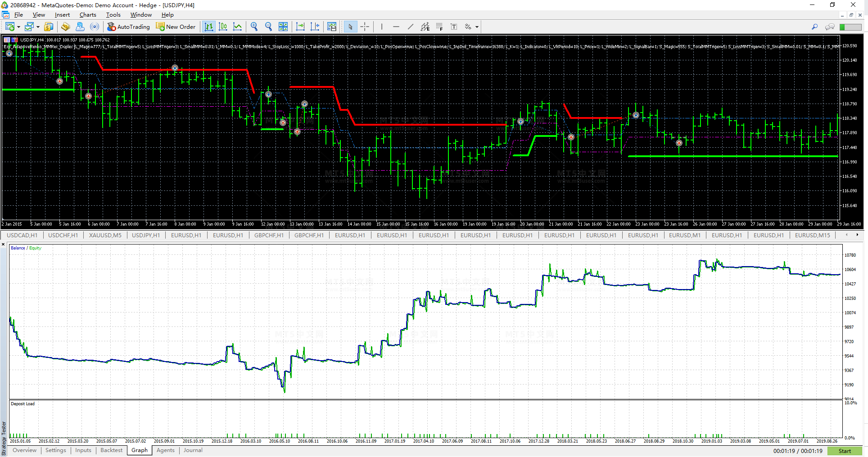Open the signals radio-wave icon
This screenshot has width=868, height=457.
[95, 27]
